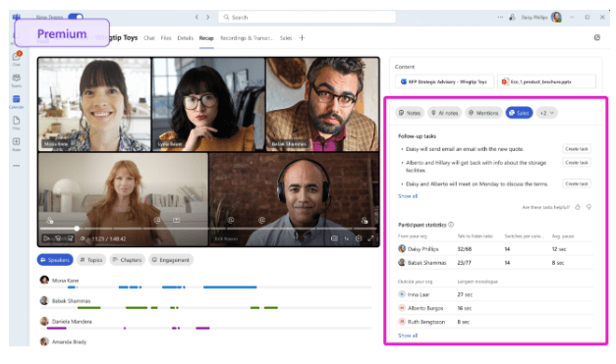This screenshot has width=616, height=364.
Task: Go back with the left arrow
Action: [196, 18]
